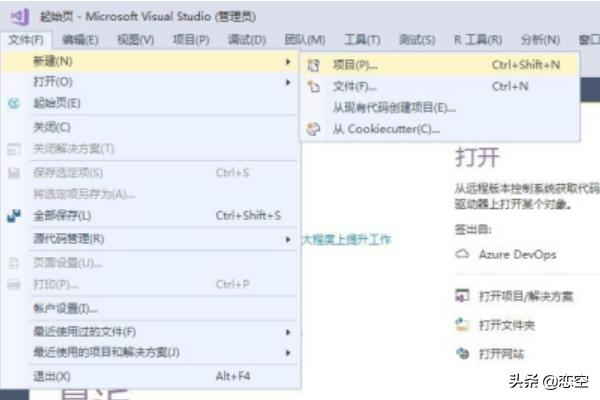Click the 打开文件夹 link
This screenshot has width=600, height=400.
[x=507, y=325]
